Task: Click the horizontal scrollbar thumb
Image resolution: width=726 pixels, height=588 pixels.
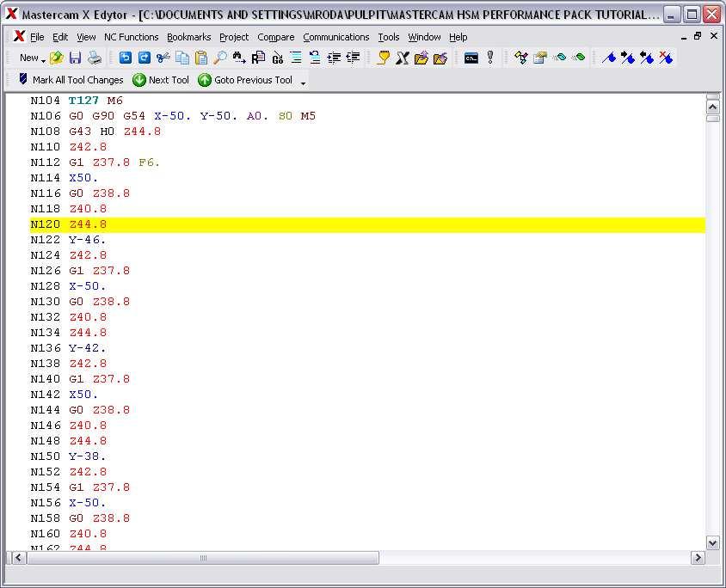Action: tap(203, 557)
